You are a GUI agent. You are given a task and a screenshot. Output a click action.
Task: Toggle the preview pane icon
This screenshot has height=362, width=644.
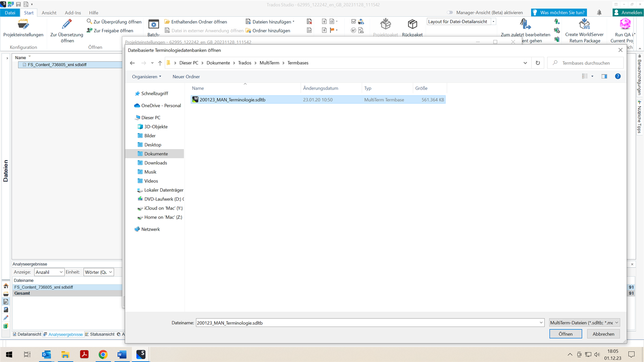click(604, 76)
